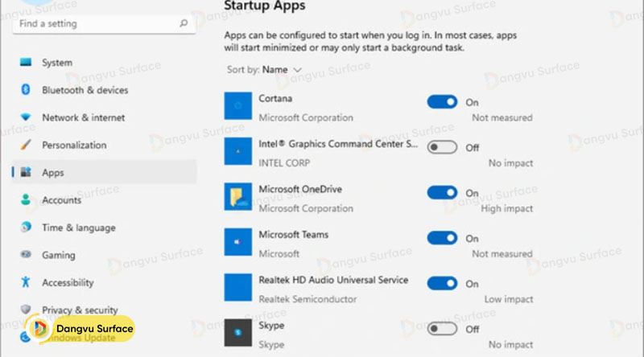Click the Microsoft Teams app icon
This screenshot has width=644, height=357.
(237, 244)
